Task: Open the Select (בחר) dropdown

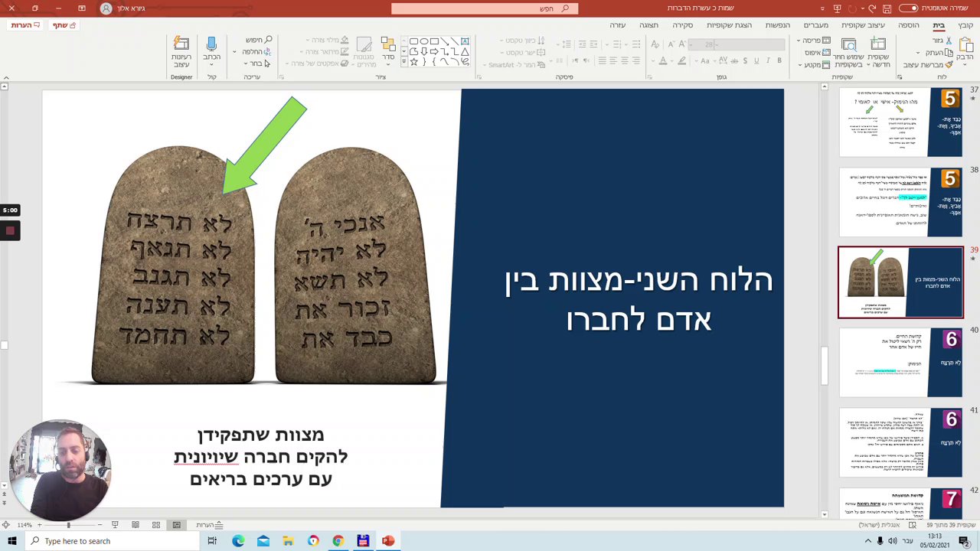Action: tap(256, 64)
